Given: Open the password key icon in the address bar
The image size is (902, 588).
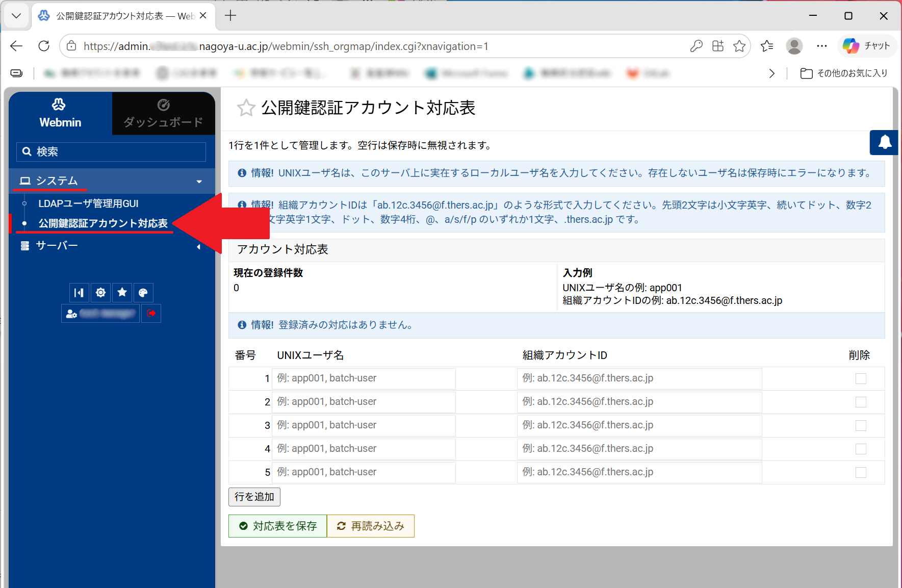Looking at the screenshot, I should (x=696, y=46).
